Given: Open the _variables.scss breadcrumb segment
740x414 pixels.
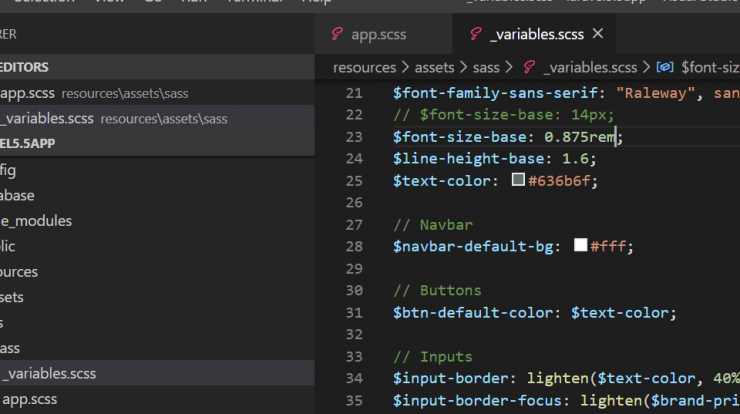Looking at the screenshot, I should [x=590, y=68].
